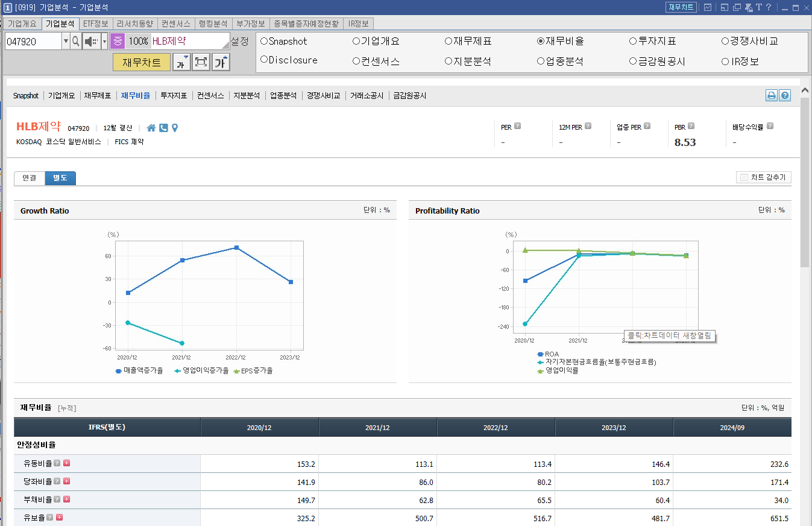Click the duplicate window icon in title bar

pos(737,7)
